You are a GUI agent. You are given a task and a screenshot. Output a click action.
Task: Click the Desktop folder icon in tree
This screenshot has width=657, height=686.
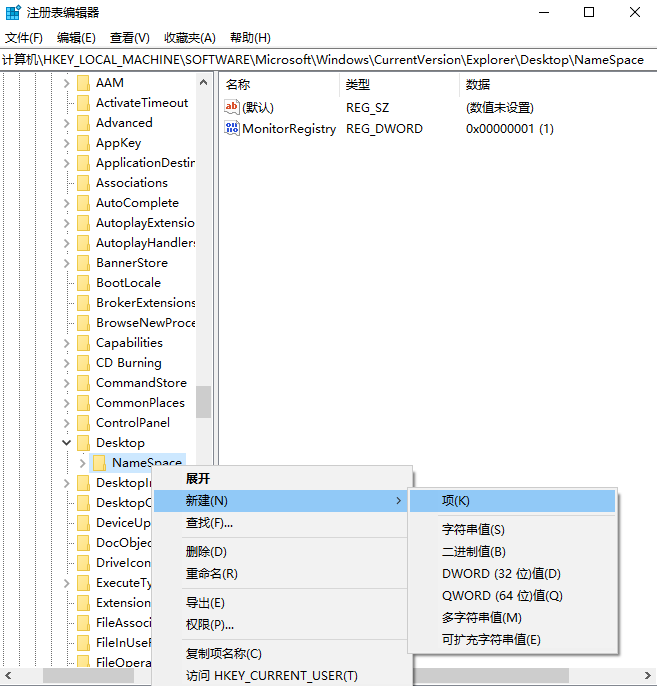tap(84, 443)
